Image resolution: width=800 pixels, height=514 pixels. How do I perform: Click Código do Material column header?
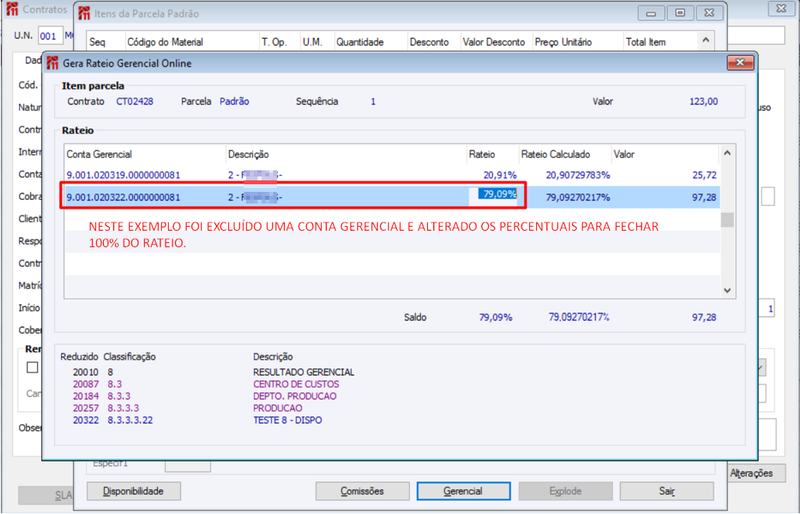192,42
